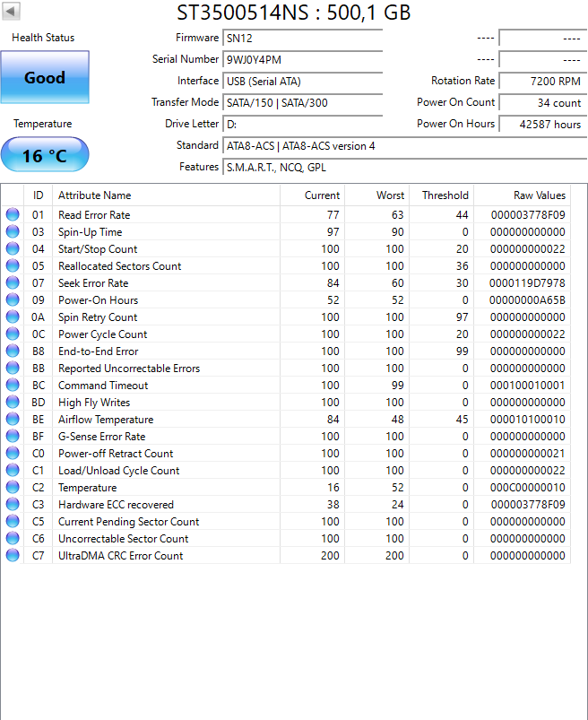Click the Uncorrectable Sector Count attribute name
588x720 pixels.
(x=123, y=539)
